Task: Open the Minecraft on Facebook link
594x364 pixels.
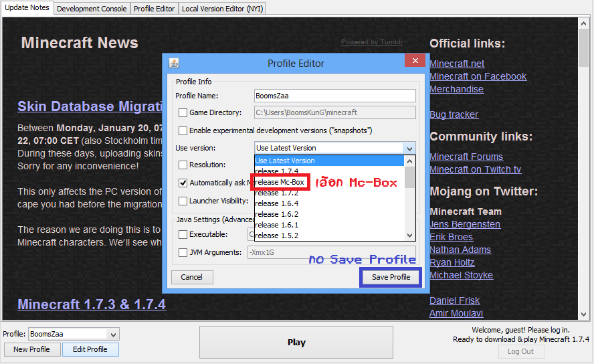Action: tap(478, 76)
